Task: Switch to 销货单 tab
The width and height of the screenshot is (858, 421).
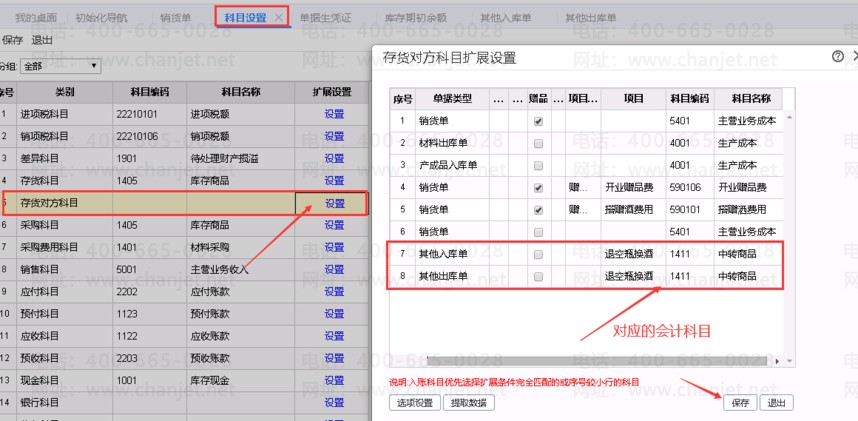Action: 176,18
